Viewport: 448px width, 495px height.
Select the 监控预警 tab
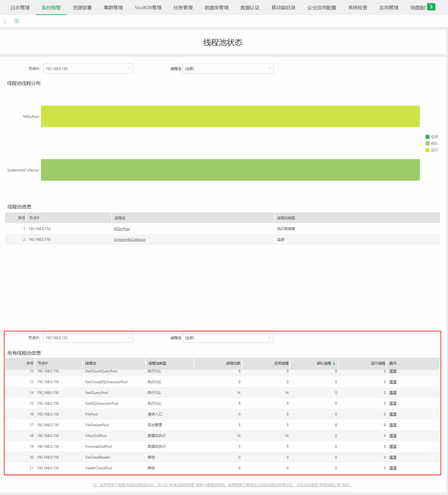click(51, 7)
